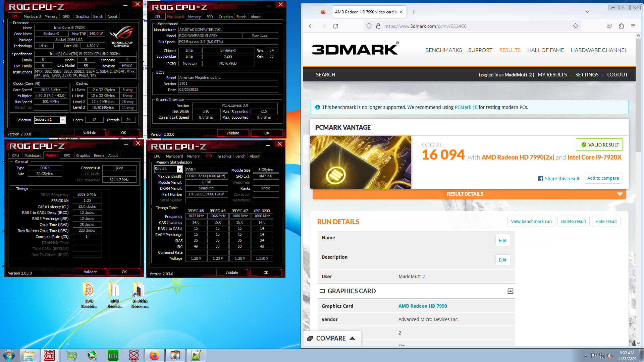Viewport: 644px width, 362px height.
Task: Open the Intel Core i9-7920X link
Action: (x=594, y=158)
